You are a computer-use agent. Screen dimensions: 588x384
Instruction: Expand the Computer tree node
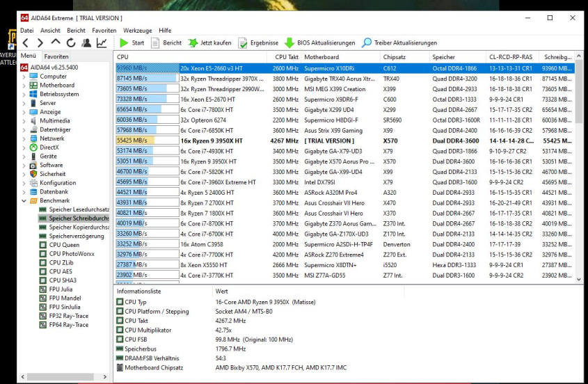tap(24, 77)
